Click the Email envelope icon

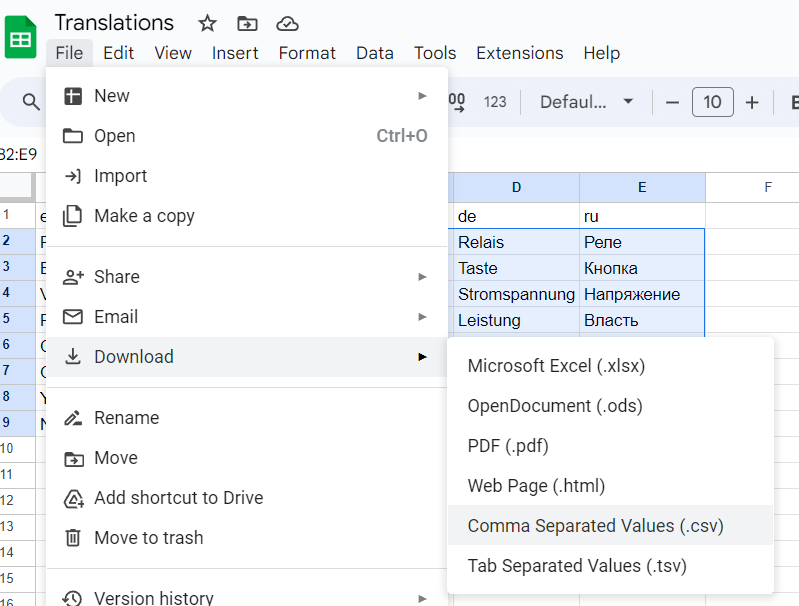pos(73,317)
